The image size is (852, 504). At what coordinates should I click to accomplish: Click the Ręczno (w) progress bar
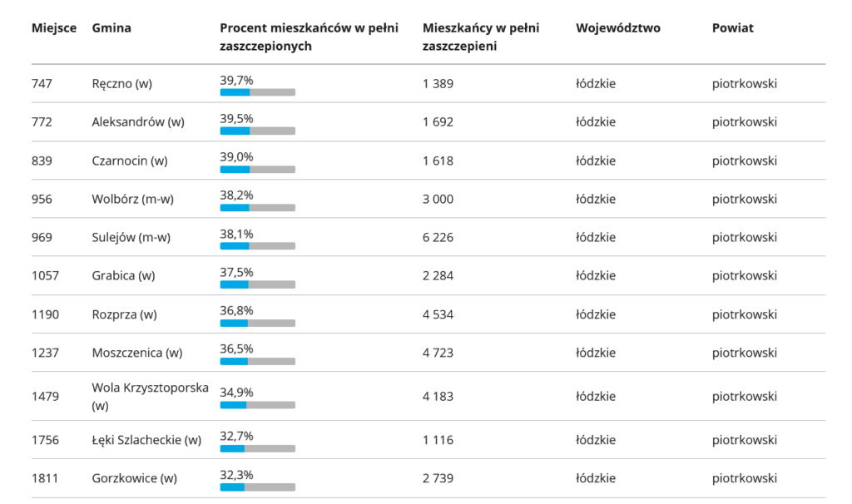point(257,92)
